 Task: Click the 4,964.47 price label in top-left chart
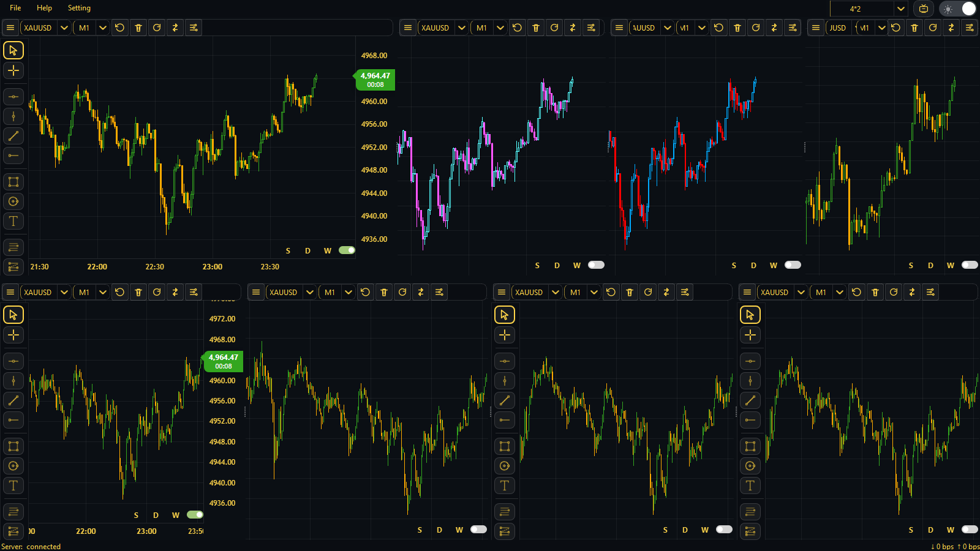[375, 80]
